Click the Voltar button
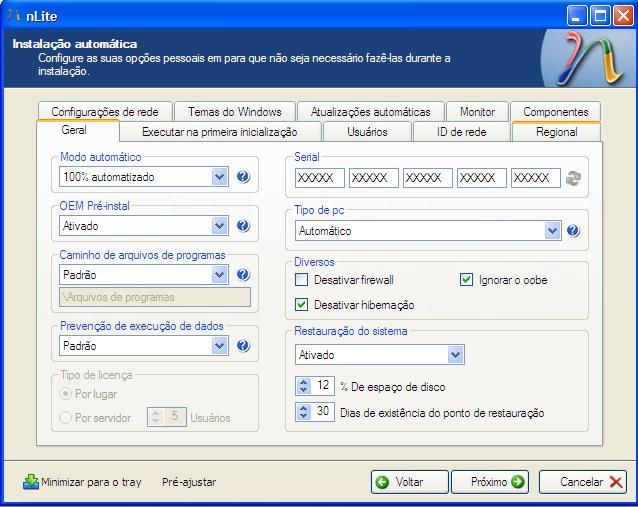 click(x=409, y=482)
